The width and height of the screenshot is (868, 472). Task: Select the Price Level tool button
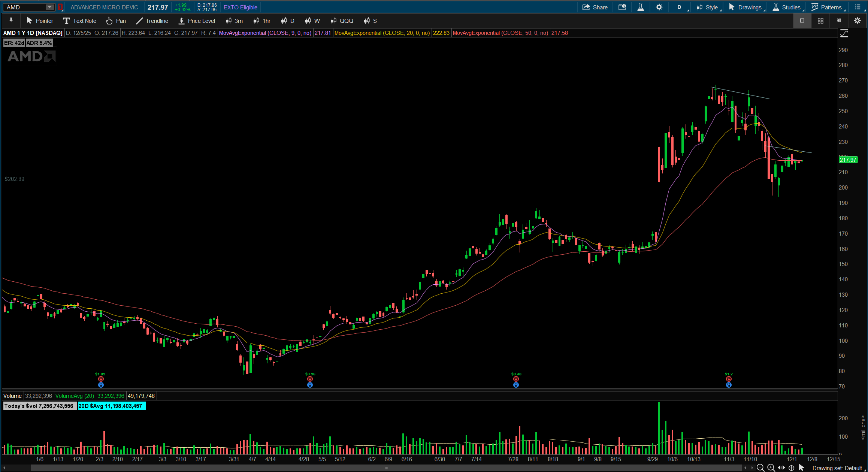[197, 21]
